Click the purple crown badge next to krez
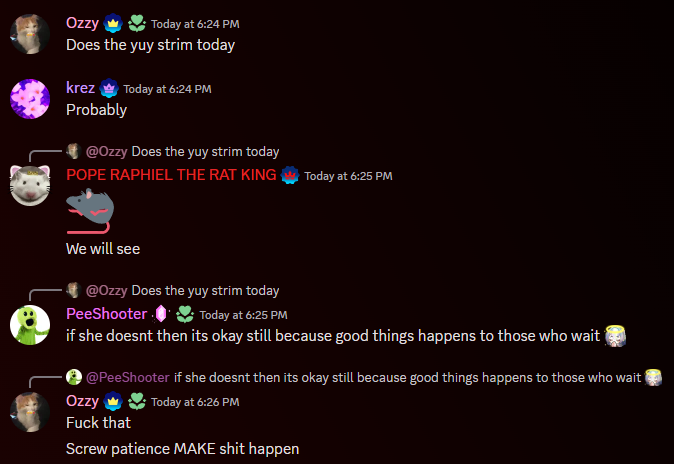Viewport: 674px width, 464px height. pyautogui.click(x=109, y=89)
